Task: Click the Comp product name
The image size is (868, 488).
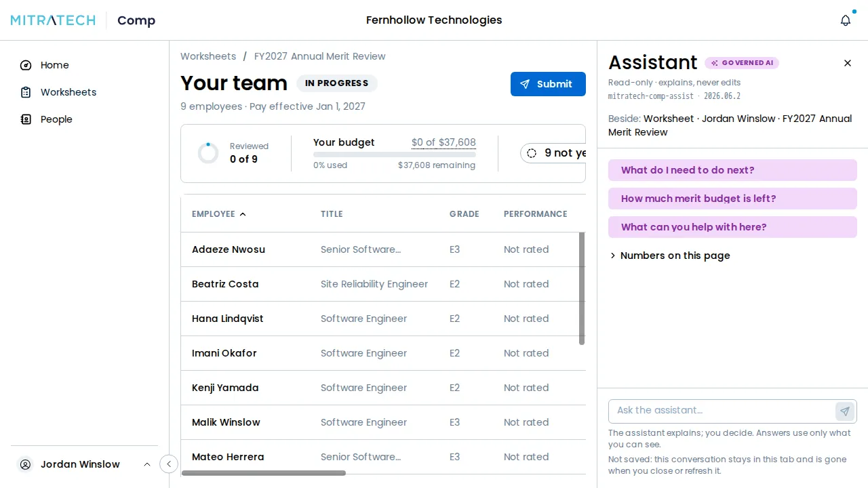Action: point(136,20)
